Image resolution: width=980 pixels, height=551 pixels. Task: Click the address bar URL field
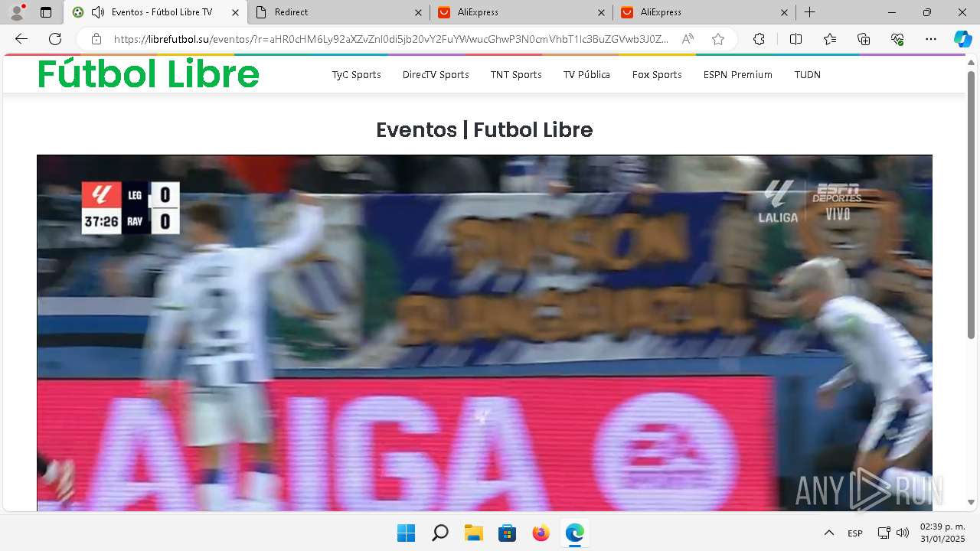(x=391, y=39)
